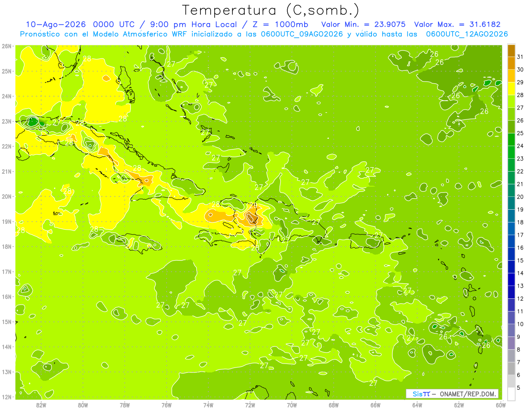
Task: Select the 26N latitude axis label
Action: 6,46
